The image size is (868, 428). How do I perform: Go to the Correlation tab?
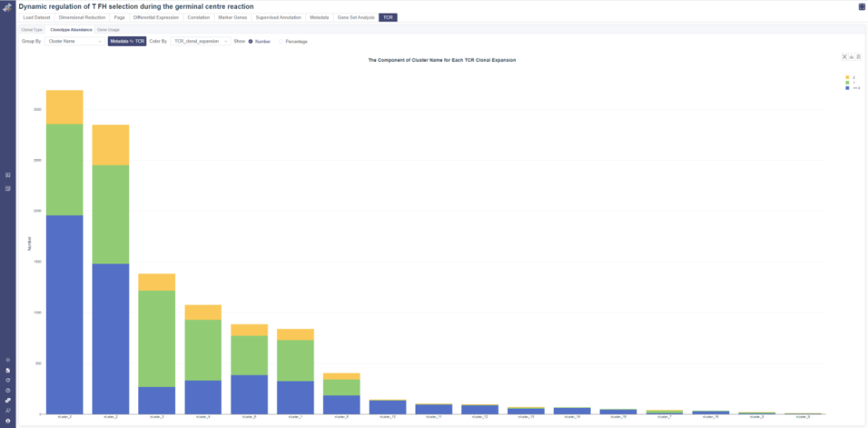coord(199,18)
